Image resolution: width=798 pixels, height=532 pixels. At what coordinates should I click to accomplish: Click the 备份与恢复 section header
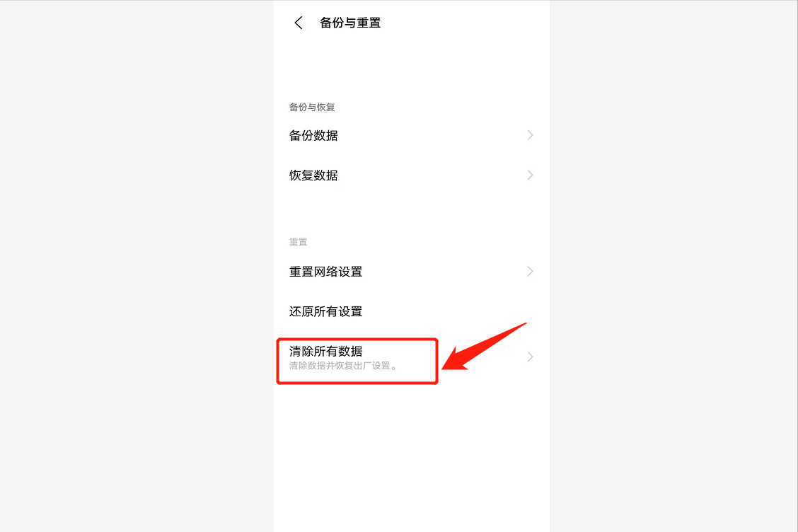pos(312,107)
